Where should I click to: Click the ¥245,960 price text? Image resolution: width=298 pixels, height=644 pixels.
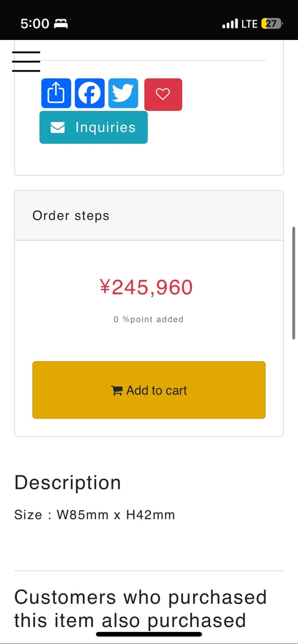[146, 287]
